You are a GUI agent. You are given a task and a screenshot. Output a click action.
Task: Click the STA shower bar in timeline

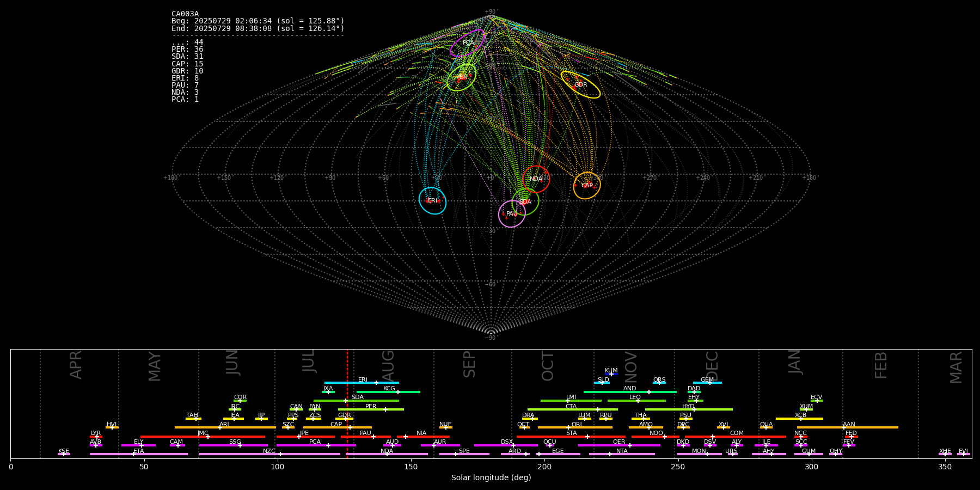[571, 436]
